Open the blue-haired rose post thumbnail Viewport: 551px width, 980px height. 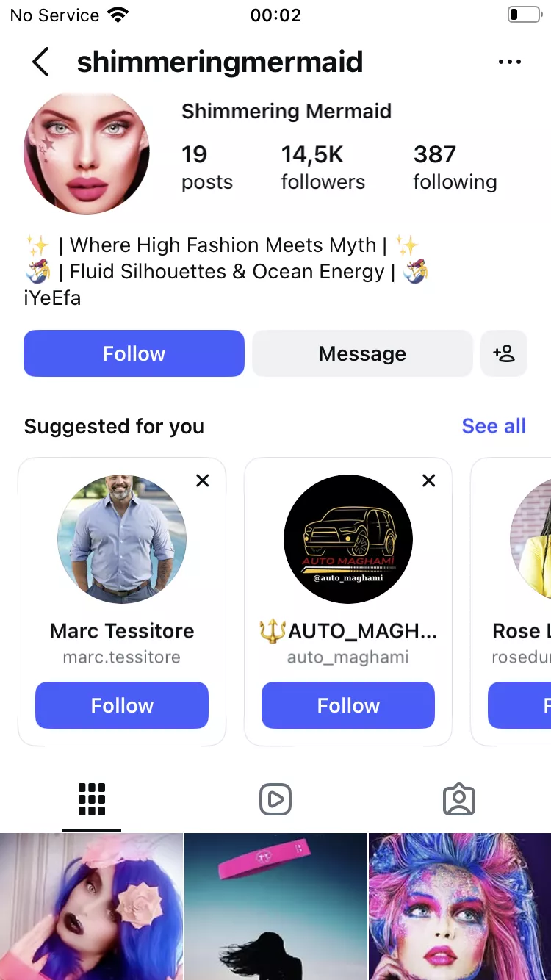pyautogui.click(x=91, y=907)
